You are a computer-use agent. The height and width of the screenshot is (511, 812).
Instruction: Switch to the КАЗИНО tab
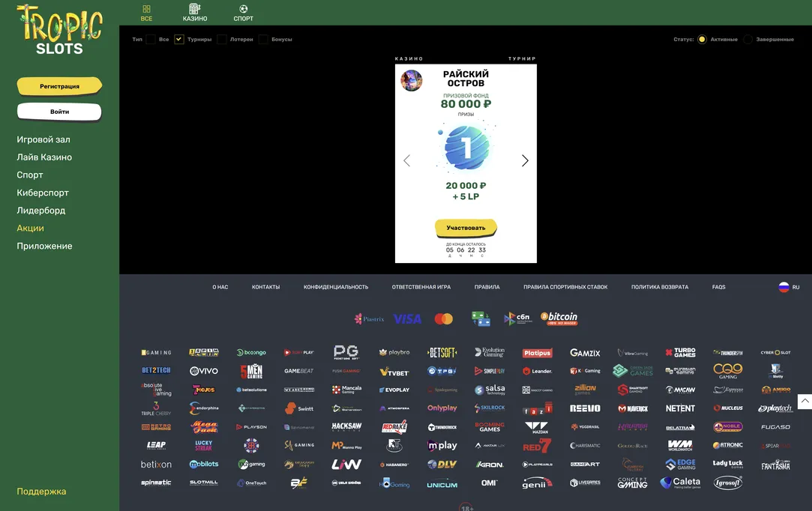click(195, 13)
